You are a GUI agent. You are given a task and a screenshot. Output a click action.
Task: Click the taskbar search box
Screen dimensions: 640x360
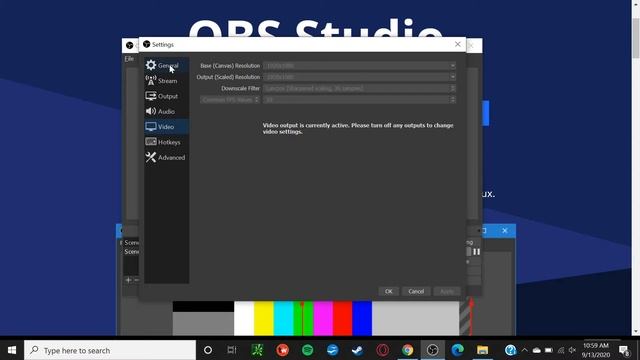pyautogui.click(x=110, y=350)
